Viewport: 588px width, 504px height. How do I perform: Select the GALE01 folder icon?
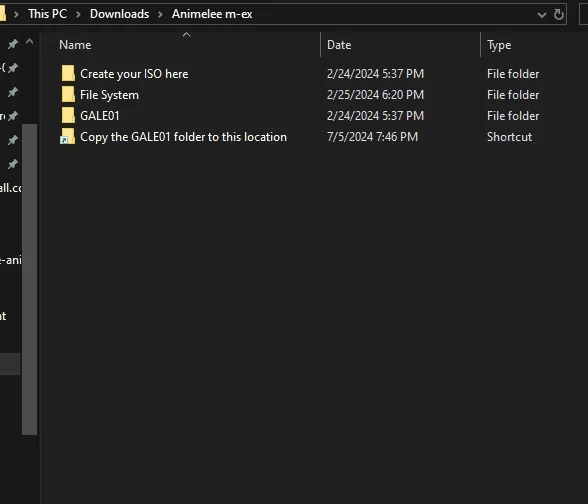[68, 116]
